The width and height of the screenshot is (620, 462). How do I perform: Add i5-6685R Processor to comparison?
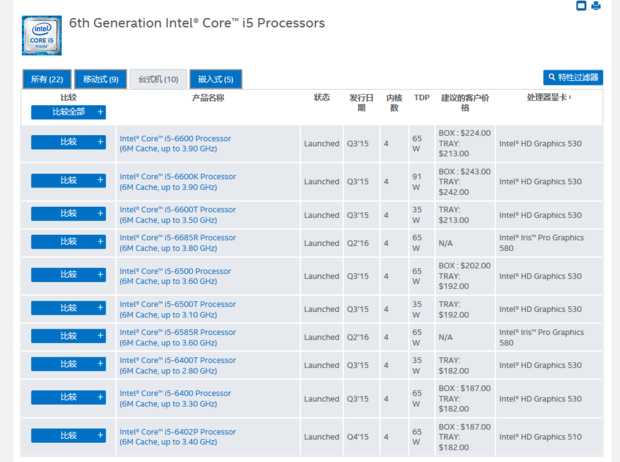tap(68, 242)
